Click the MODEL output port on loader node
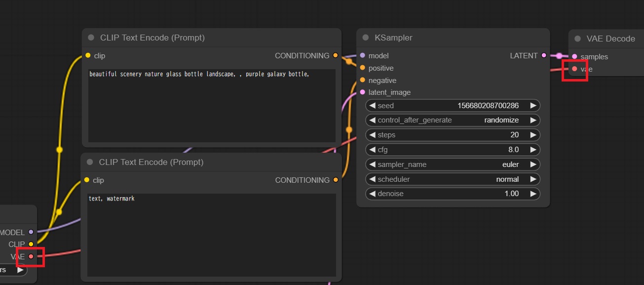The image size is (644, 285). click(x=31, y=232)
